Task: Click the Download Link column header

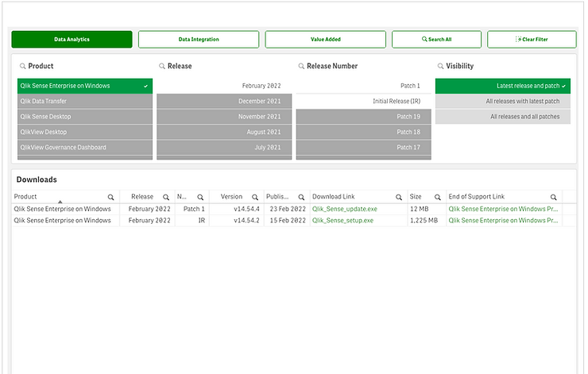Action: pos(334,197)
